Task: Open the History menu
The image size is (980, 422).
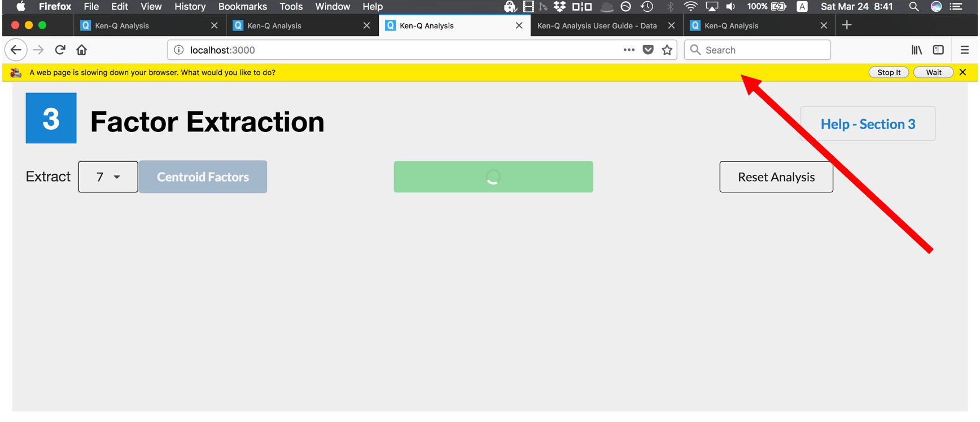Action: (190, 6)
